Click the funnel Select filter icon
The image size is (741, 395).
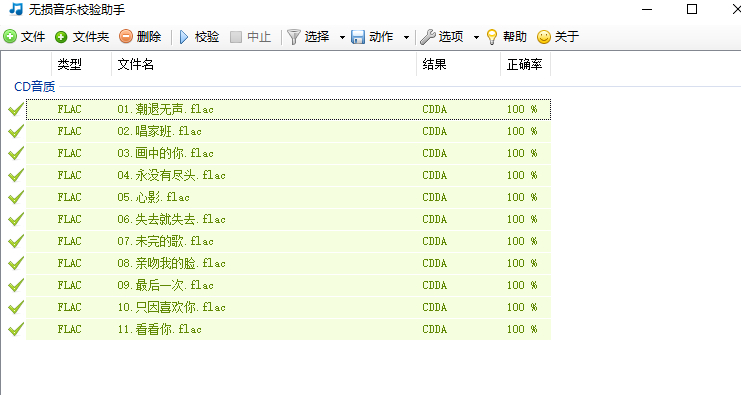(293, 37)
